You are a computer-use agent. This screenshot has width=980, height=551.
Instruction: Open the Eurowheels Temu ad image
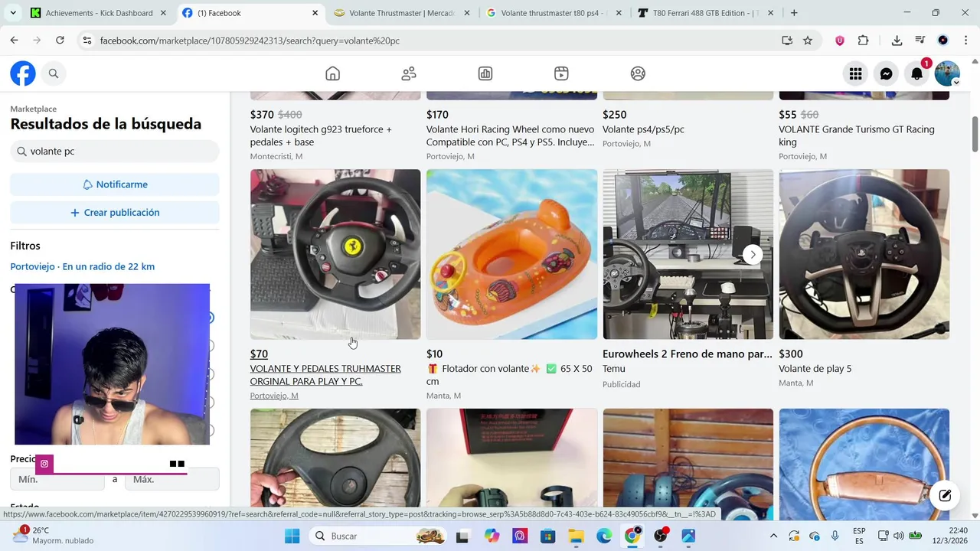(x=688, y=254)
